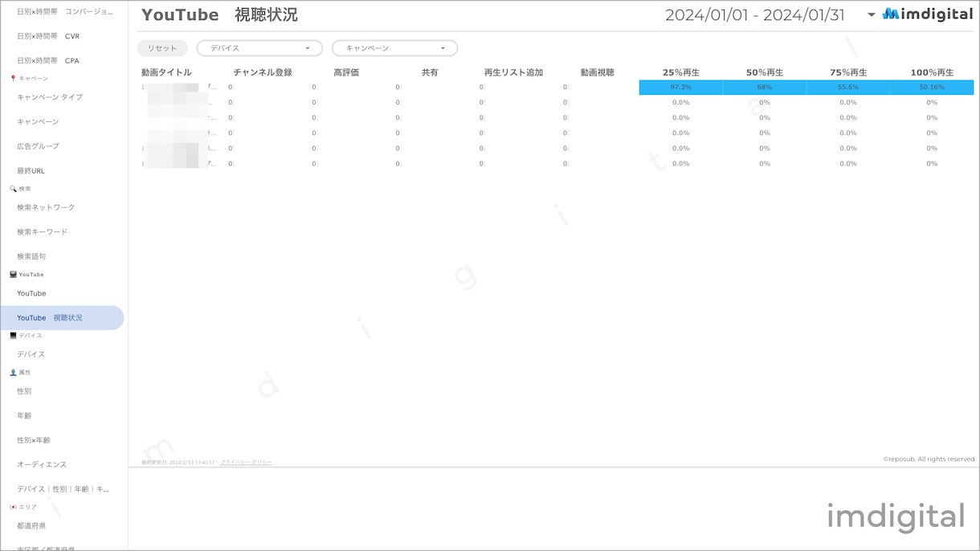Click the 高評価 column header
This screenshot has height=551, width=980.
[346, 72]
